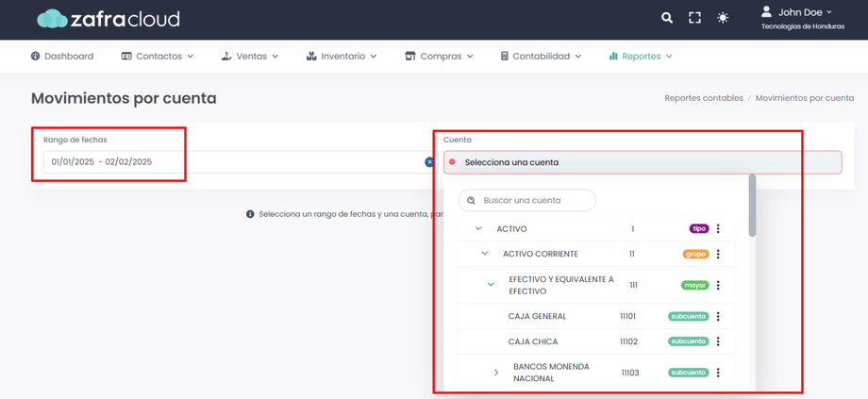Click account code 11102
868x399 pixels.
point(629,341)
